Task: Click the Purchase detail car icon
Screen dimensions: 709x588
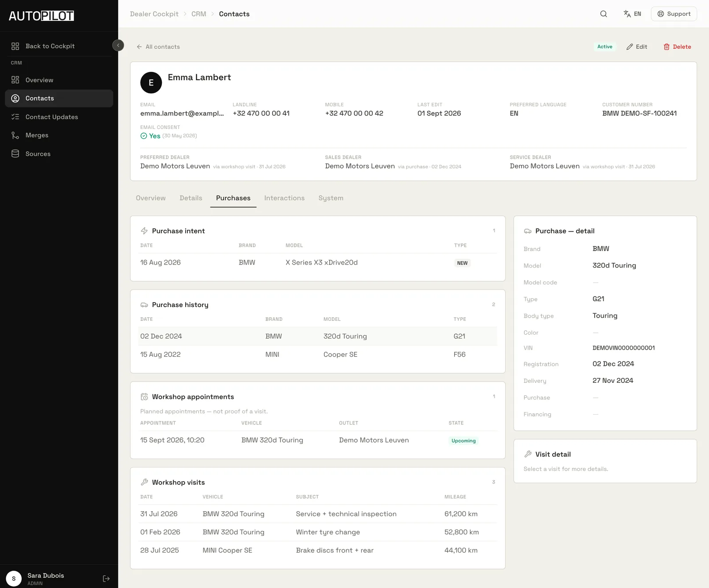Action: [528, 231]
